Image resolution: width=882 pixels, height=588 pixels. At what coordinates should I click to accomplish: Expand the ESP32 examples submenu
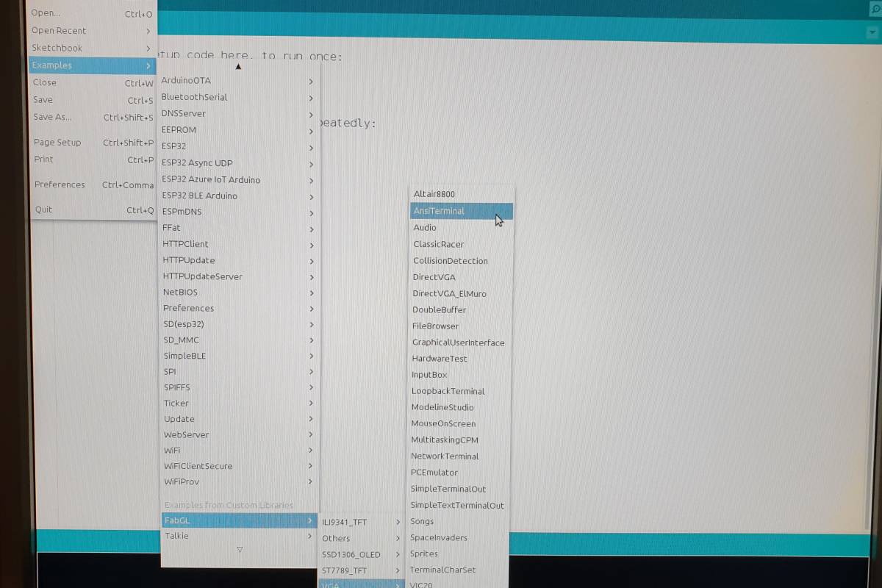(x=237, y=146)
